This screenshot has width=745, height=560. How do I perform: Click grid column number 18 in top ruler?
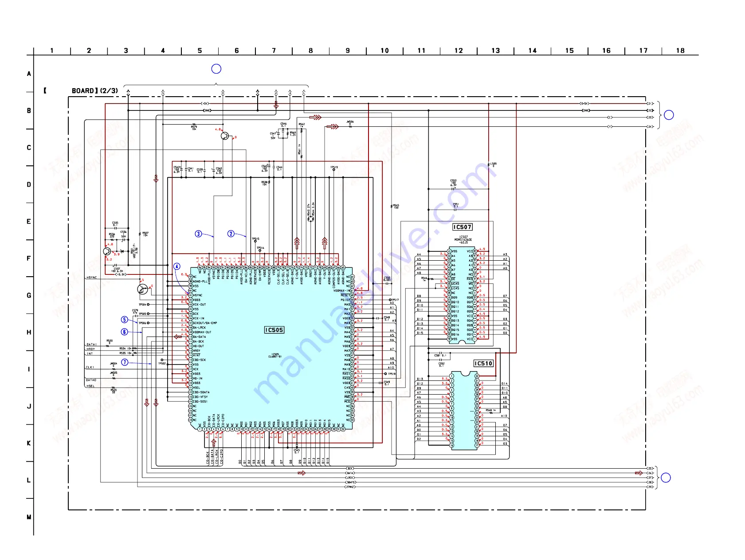click(680, 51)
